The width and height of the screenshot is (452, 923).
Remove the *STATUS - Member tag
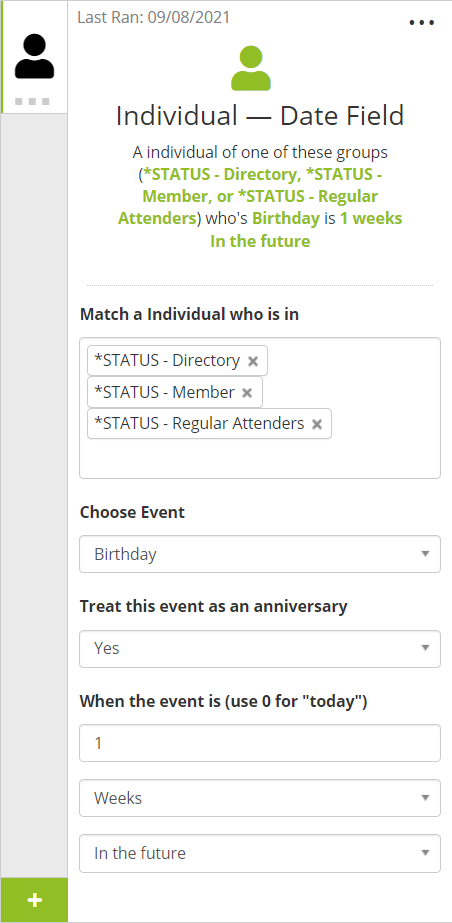click(x=247, y=393)
